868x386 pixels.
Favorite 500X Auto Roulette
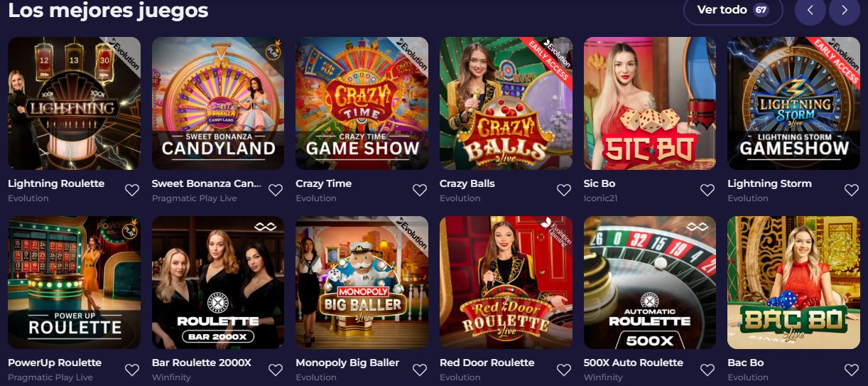707,370
